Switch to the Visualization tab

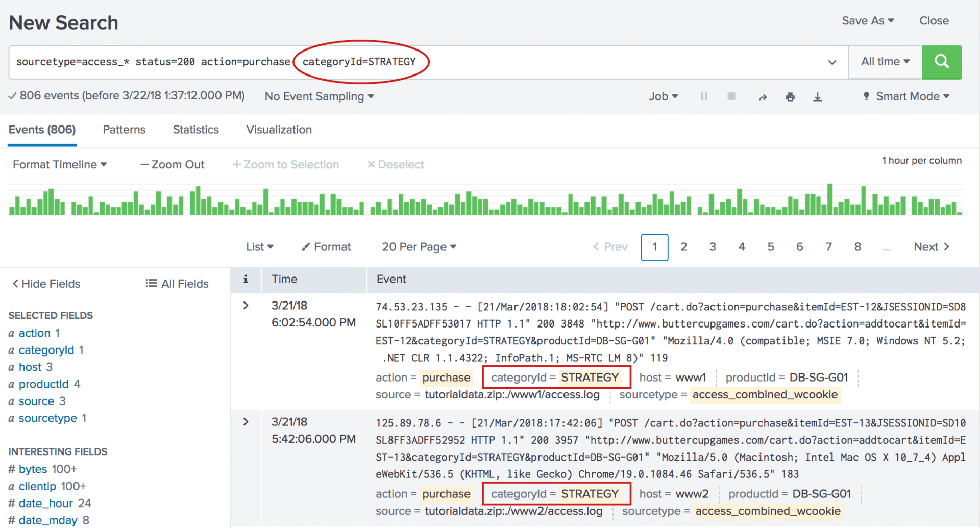[x=279, y=130]
